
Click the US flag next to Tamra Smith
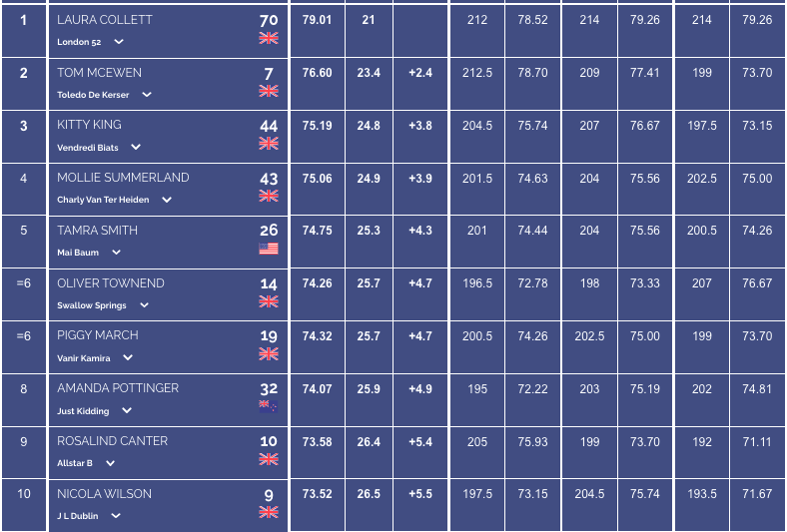click(269, 249)
